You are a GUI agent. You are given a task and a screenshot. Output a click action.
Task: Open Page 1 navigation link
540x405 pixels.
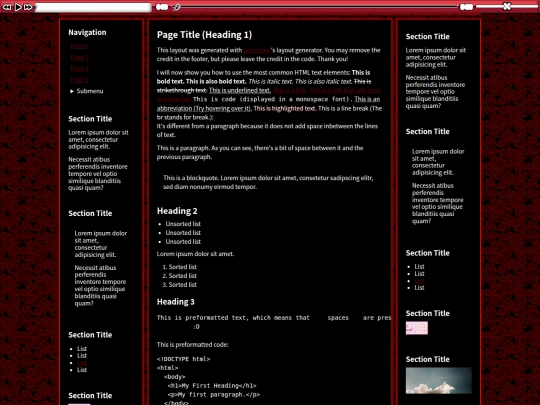[79, 57]
